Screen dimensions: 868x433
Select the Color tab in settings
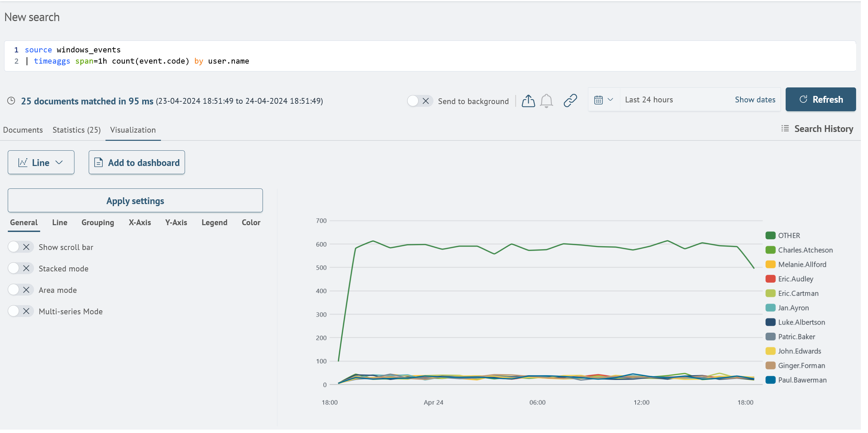251,222
